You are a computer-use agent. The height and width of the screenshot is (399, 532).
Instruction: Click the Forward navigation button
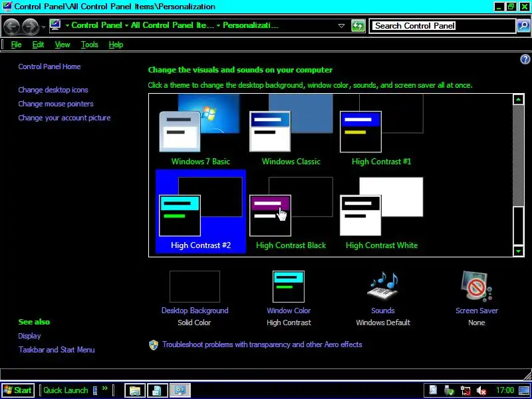[x=31, y=26]
